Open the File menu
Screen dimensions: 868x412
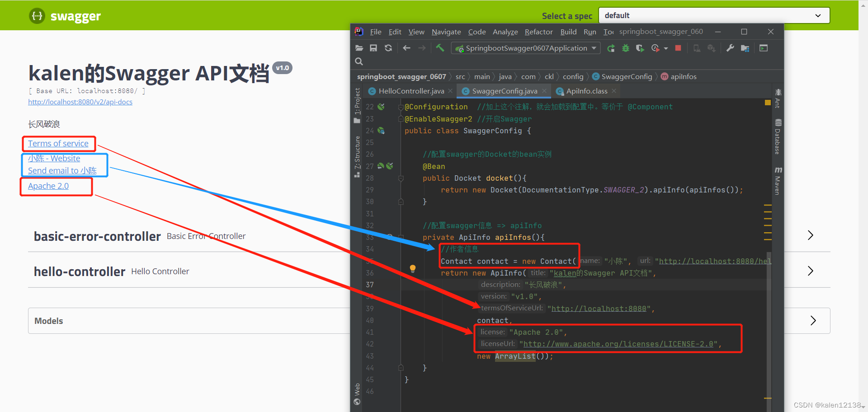[x=376, y=32]
